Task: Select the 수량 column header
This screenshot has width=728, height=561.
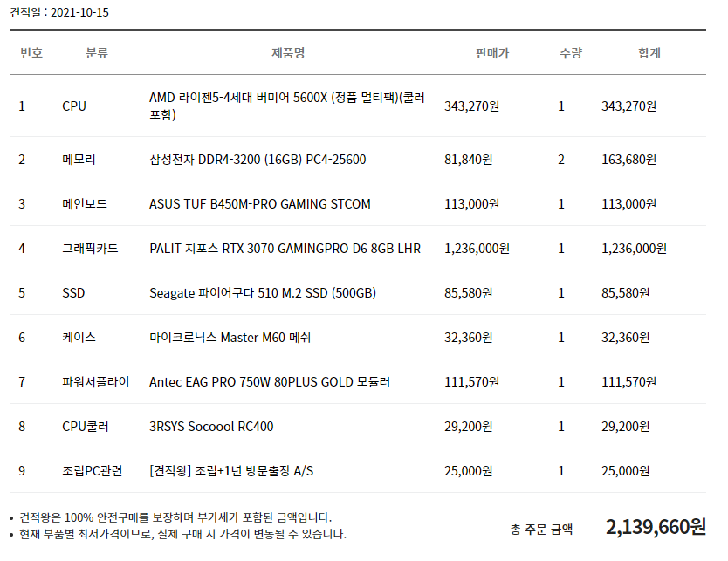Action: point(571,53)
